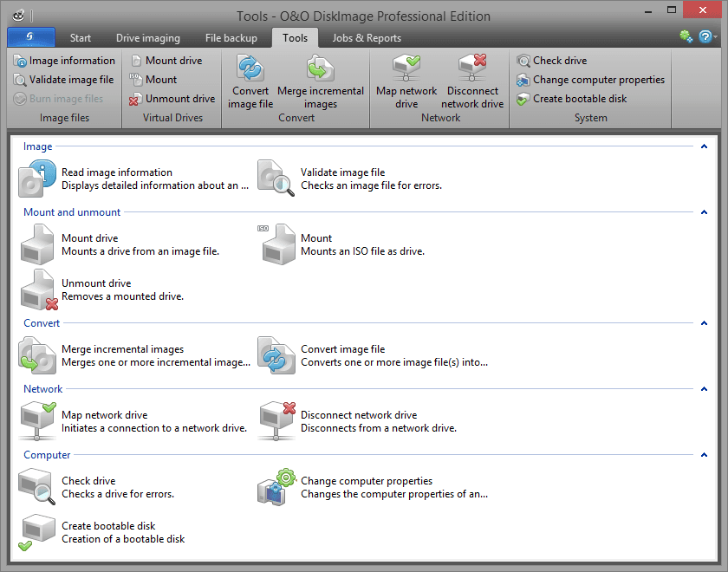The image size is (728, 572).
Task: Click the Mount and unmount section header
Action: [x=72, y=212]
